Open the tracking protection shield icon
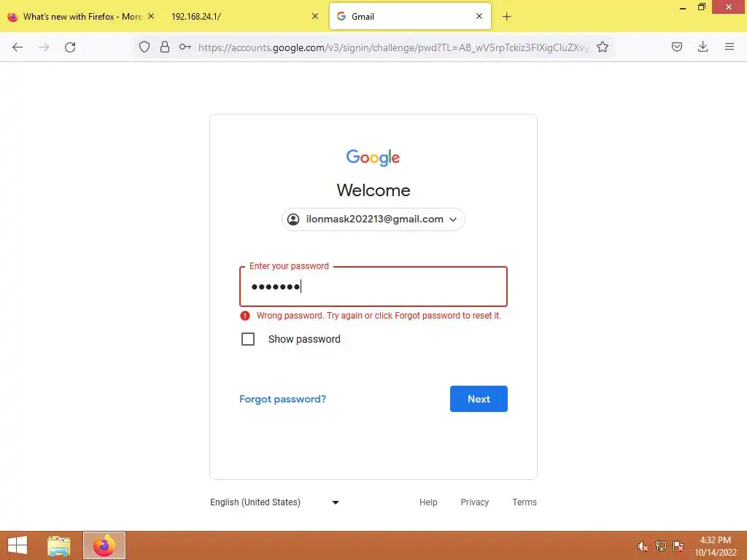The image size is (747, 560). point(144,47)
